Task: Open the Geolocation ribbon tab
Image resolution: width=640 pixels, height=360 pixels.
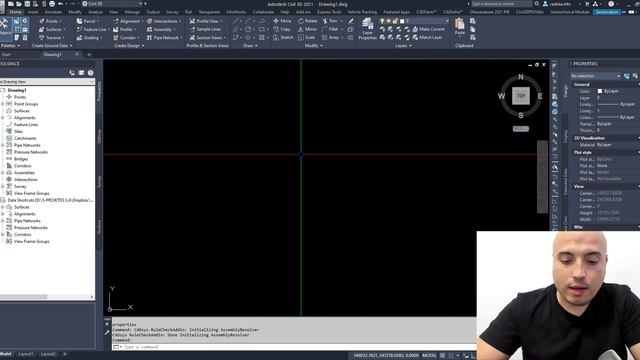Action: click(607, 12)
